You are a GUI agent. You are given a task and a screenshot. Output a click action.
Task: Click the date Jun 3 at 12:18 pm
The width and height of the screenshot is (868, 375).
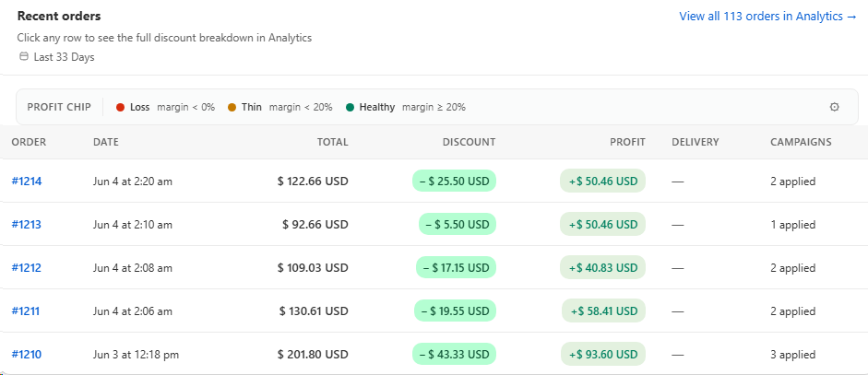[x=137, y=354]
